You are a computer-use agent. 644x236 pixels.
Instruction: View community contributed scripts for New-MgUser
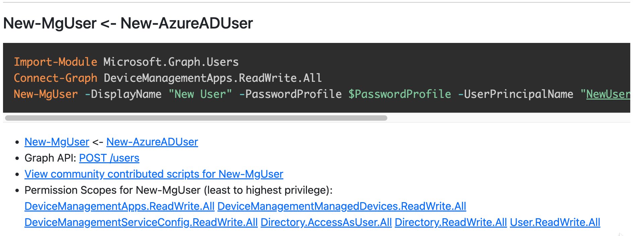click(154, 174)
